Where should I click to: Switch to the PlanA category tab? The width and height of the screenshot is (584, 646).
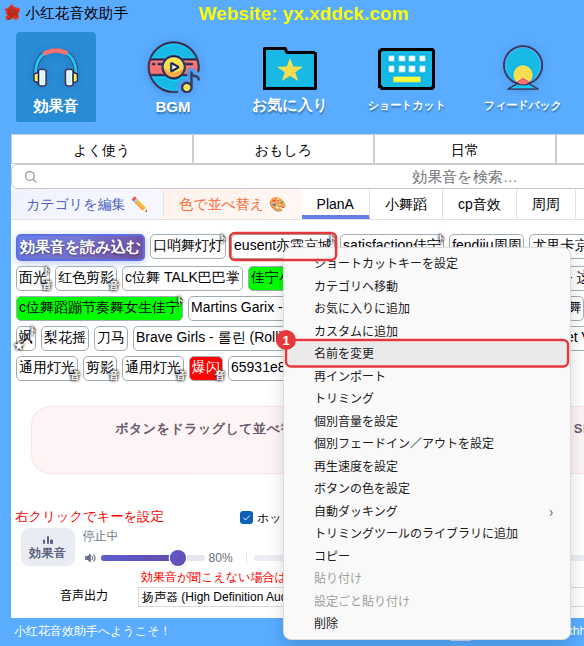point(335,204)
